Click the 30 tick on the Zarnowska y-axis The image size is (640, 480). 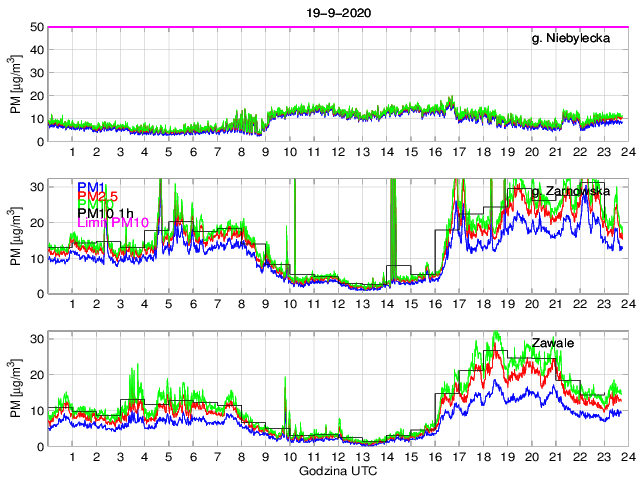click(37, 187)
